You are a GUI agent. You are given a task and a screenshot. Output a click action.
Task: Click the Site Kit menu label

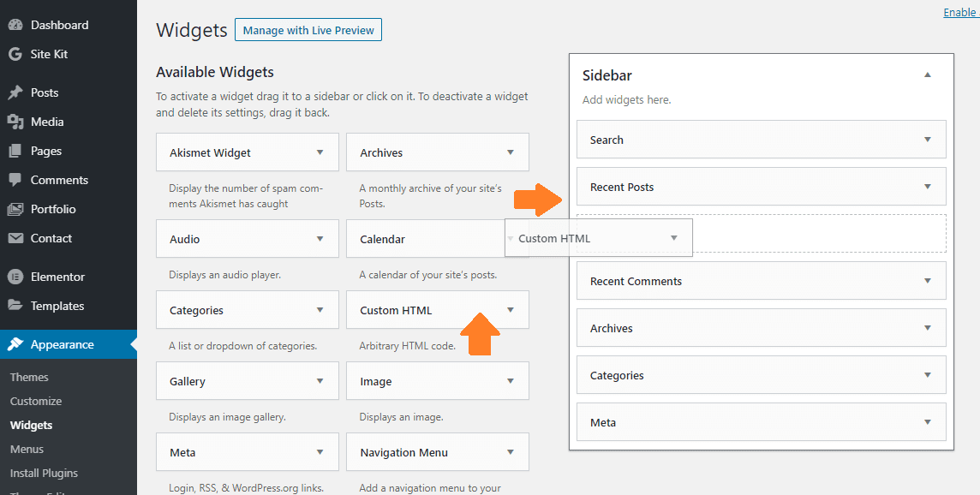click(x=50, y=54)
